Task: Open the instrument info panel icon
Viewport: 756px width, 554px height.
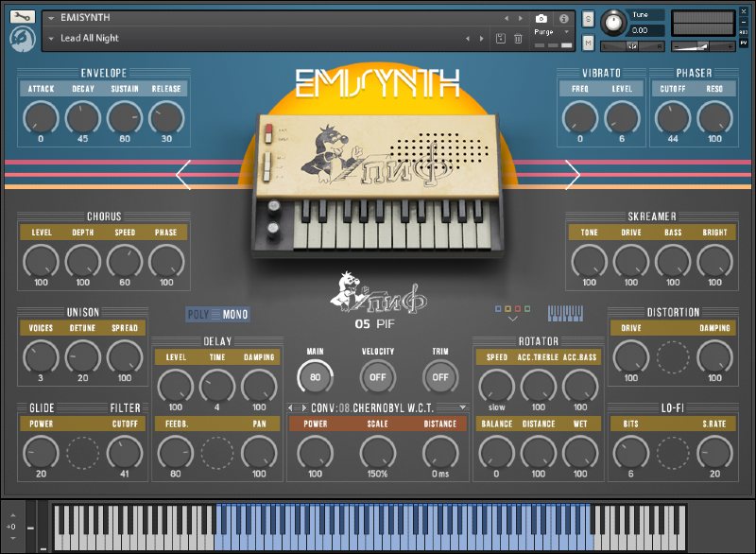Action: point(562,17)
